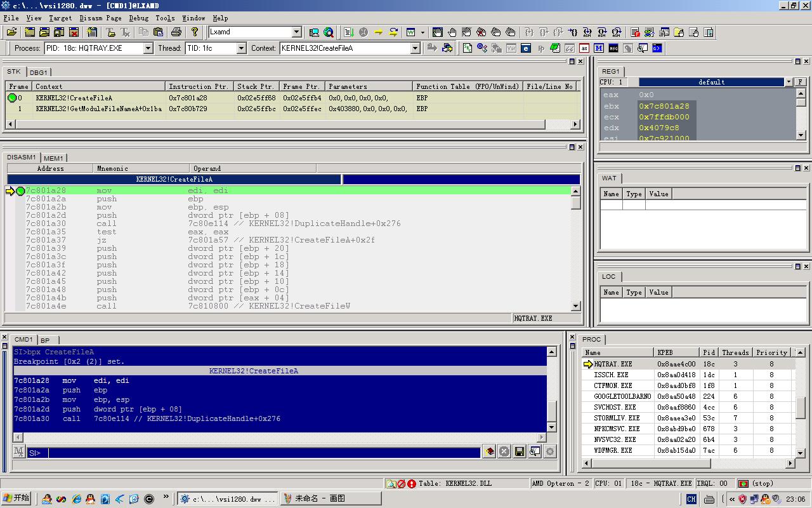Click the hand with red cross icon
The width and height of the screenshot is (812, 508).
(x=481, y=32)
